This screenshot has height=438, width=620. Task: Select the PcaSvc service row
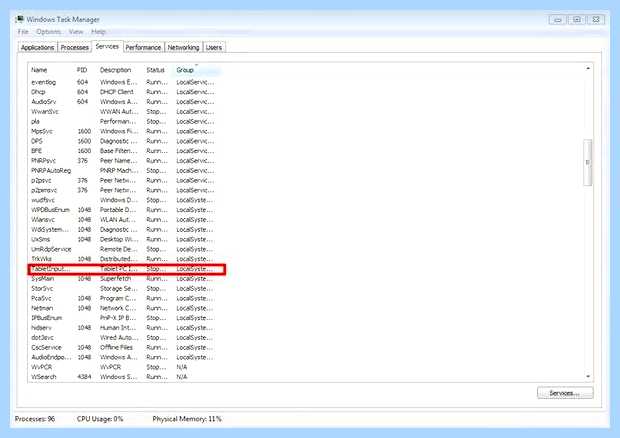pyautogui.click(x=123, y=298)
